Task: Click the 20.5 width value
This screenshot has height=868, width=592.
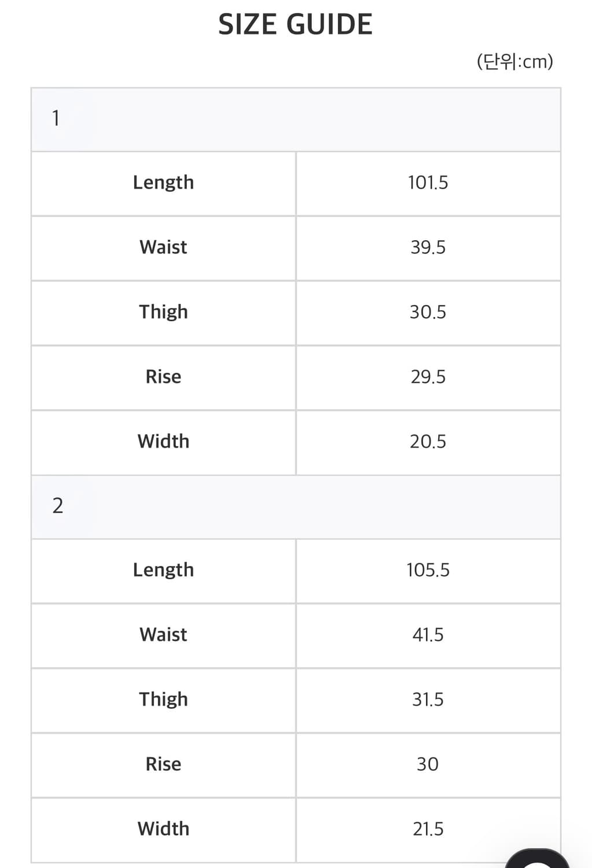Action: coord(428,442)
